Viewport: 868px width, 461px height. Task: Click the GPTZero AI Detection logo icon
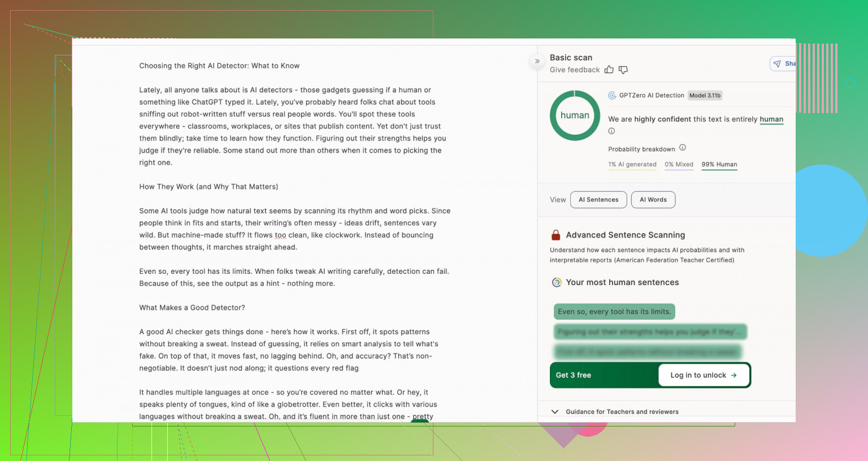612,96
